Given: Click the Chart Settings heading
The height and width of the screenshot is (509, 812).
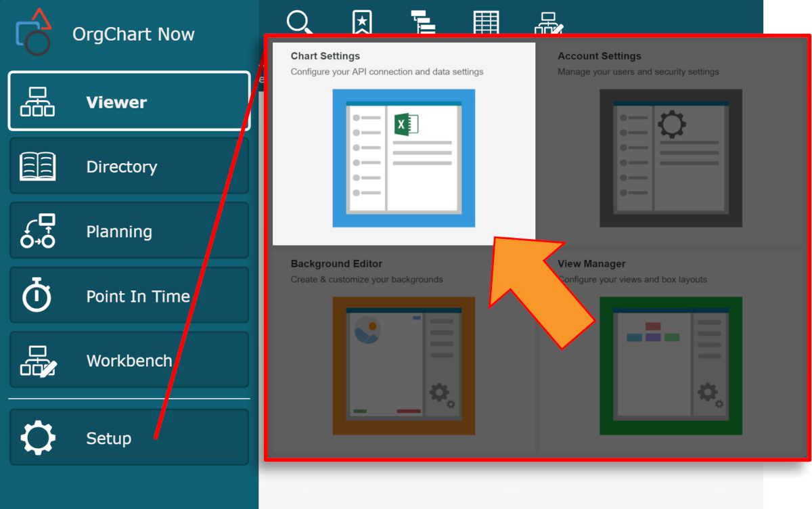Looking at the screenshot, I should (x=325, y=56).
